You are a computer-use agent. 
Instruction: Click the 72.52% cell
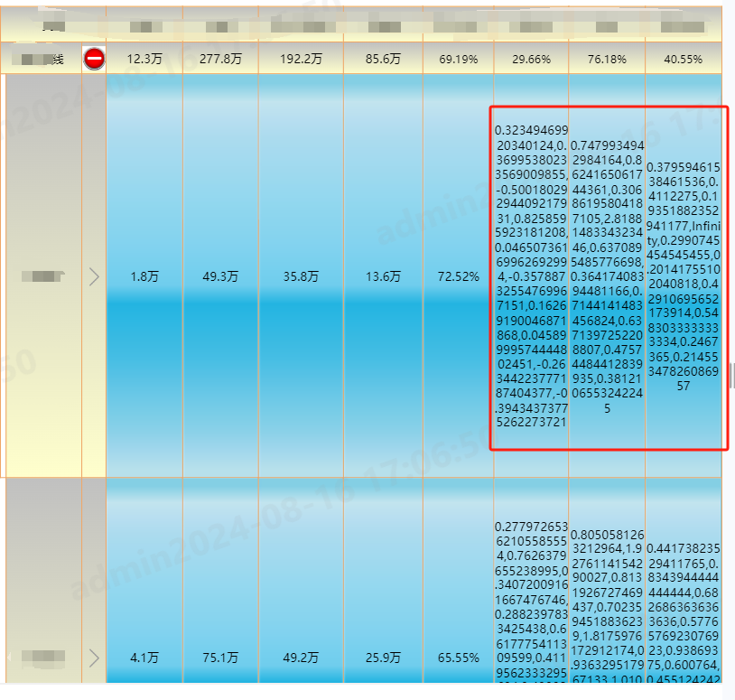[459, 276]
